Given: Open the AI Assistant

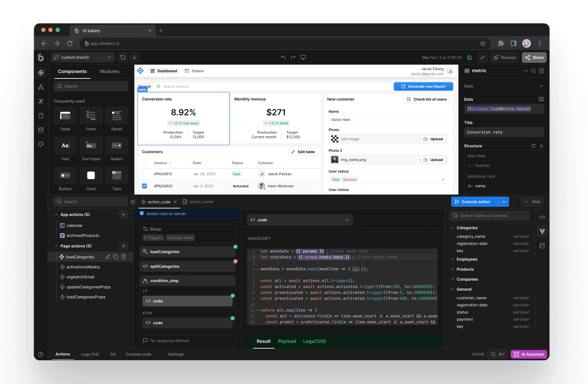Looking at the screenshot, I should pyautogui.click(x=529, y=354).
